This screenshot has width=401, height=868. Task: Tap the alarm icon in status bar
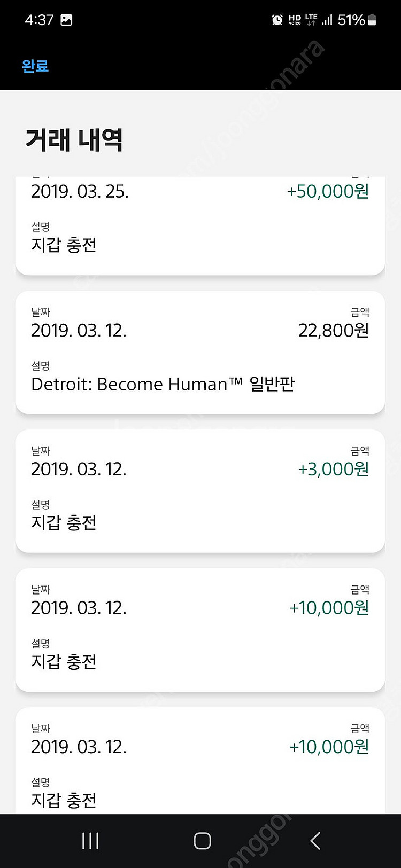[277, 20]
